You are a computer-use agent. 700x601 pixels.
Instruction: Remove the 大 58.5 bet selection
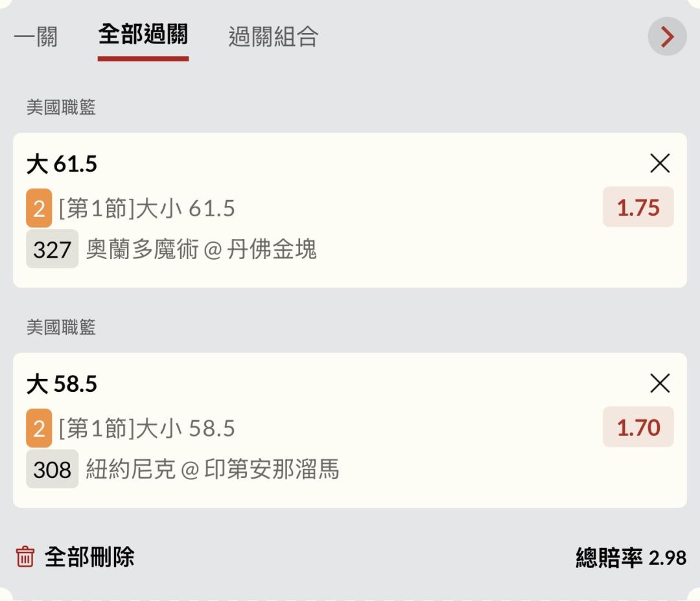660,384
